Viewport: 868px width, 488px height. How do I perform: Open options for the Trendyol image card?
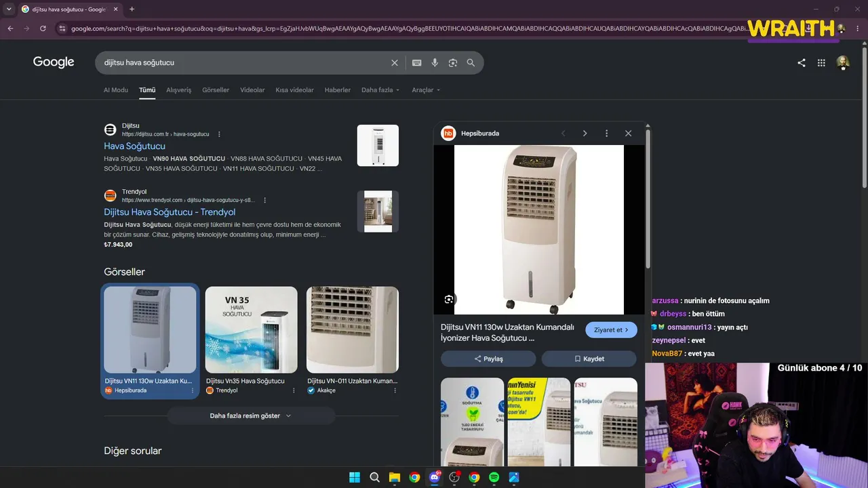tap(294, 390)
